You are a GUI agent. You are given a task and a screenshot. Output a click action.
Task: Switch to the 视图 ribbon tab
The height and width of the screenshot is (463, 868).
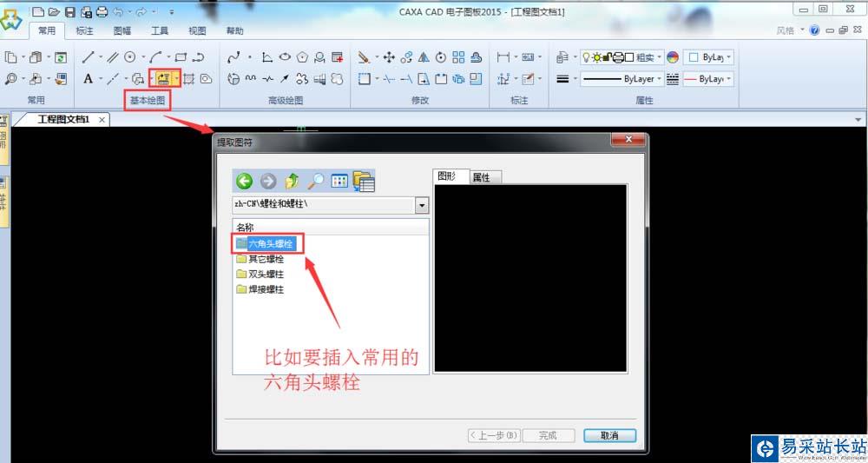pyautogui.click(x=198, y=31)
